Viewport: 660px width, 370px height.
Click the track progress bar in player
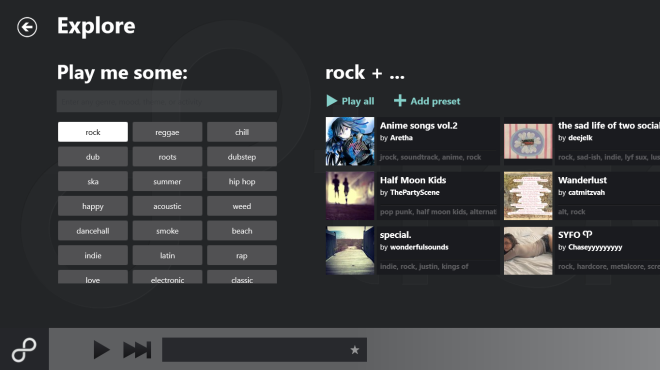(264, 350)
